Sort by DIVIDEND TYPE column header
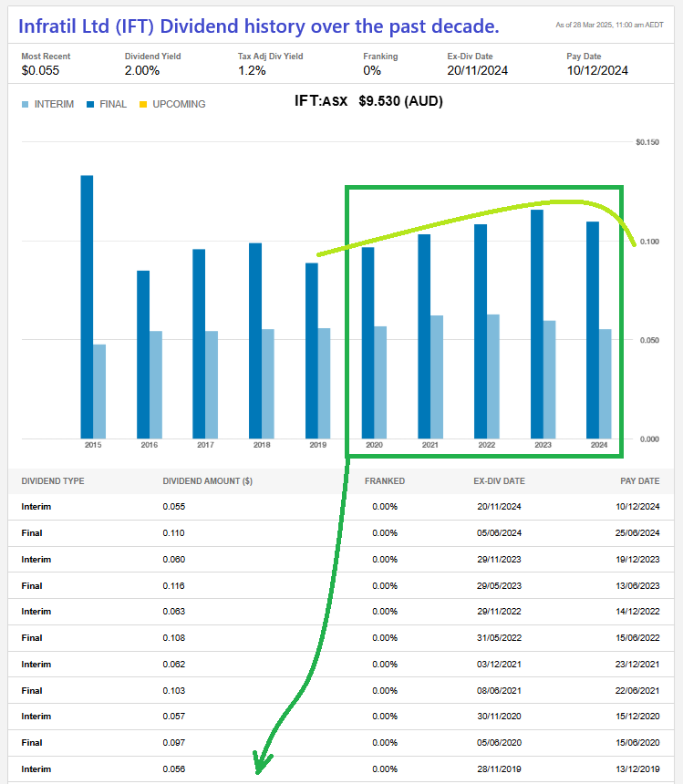This screenshot has width=683, height=784. coord(53,481)
